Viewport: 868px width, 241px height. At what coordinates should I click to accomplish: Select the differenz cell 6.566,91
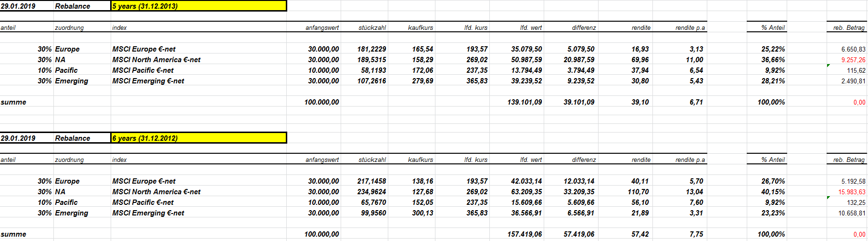(x=581, y=213)
